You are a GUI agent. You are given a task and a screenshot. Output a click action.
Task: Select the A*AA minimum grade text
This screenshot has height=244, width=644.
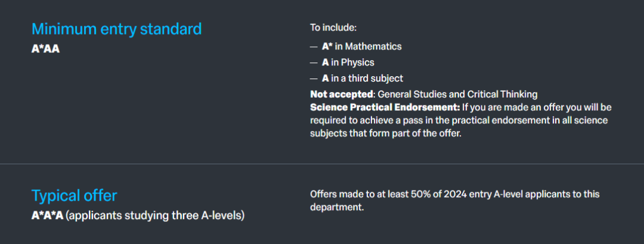tap(45, 49)
